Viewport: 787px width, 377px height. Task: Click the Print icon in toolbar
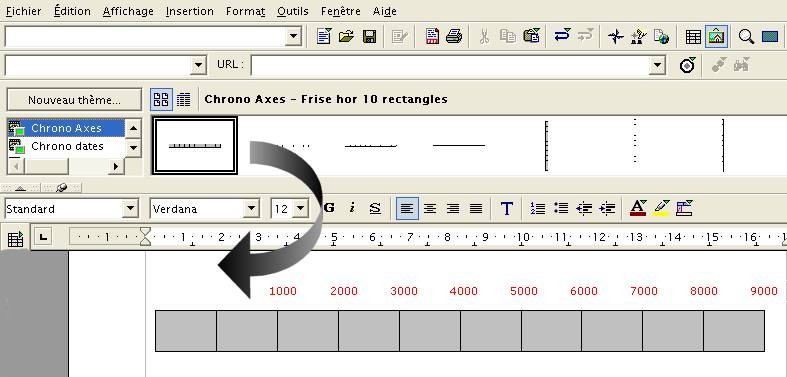[454, 37]
